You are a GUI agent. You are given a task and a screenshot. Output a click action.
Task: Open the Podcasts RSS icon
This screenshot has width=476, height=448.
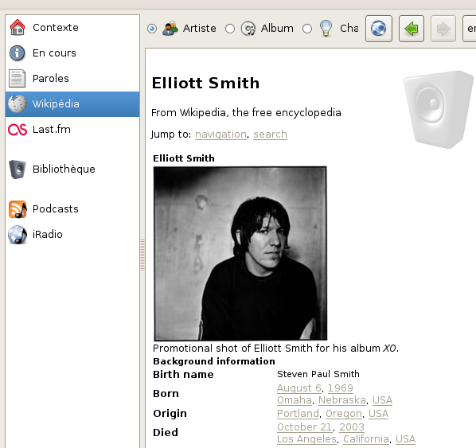coord(18,209)
